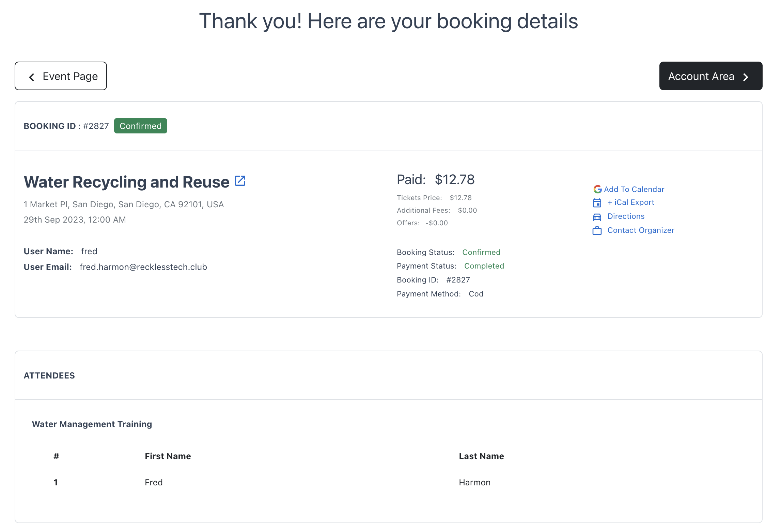This screenshot has height=532, width=781.
Task: Click the Google logo icon
Action: pyautogui.click(x=597, y=189)
